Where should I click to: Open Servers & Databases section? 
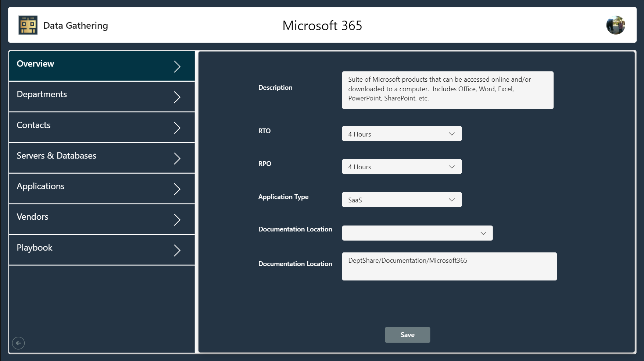[x=102, y=158]
